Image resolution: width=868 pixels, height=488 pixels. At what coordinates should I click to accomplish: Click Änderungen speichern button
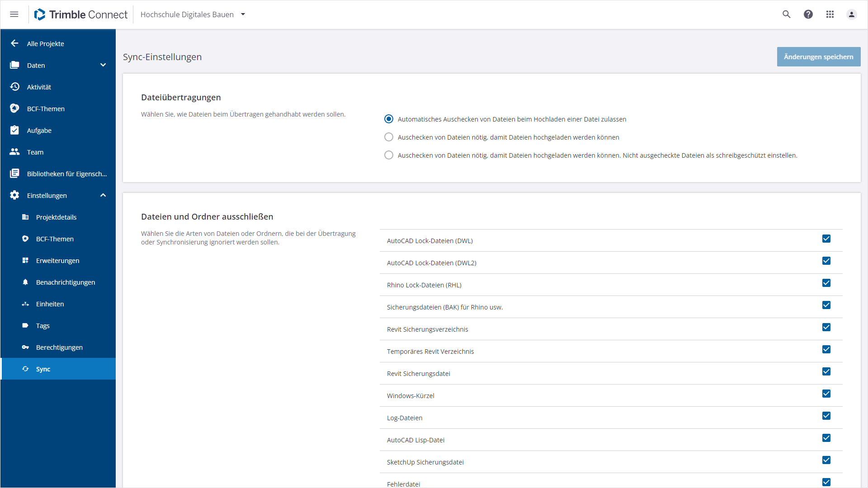pos(818,57)
